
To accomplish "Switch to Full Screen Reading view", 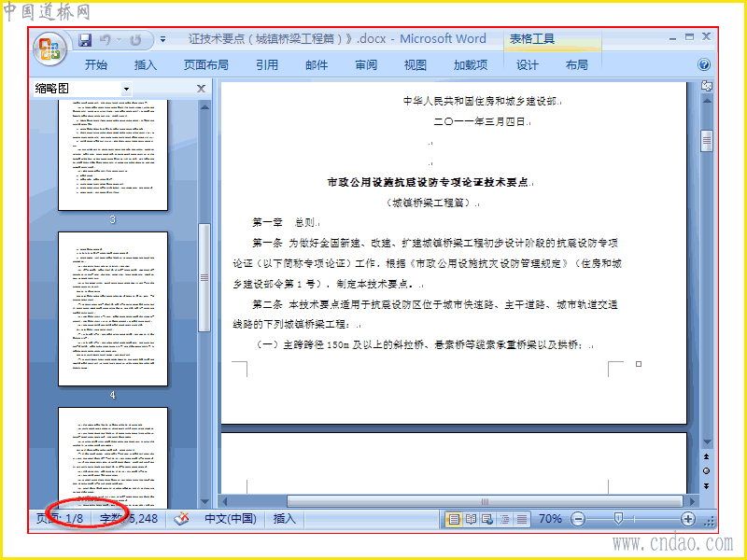I will point(471,519).
